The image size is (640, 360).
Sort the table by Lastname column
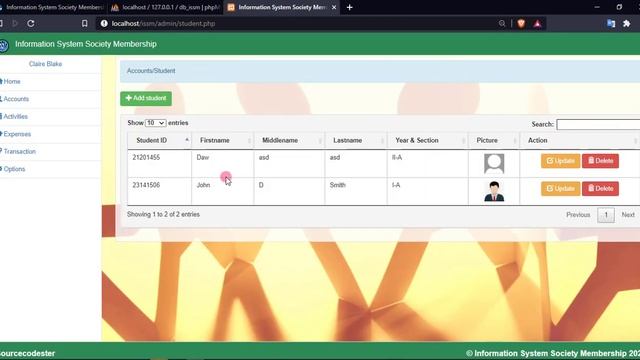pos(356,140)
